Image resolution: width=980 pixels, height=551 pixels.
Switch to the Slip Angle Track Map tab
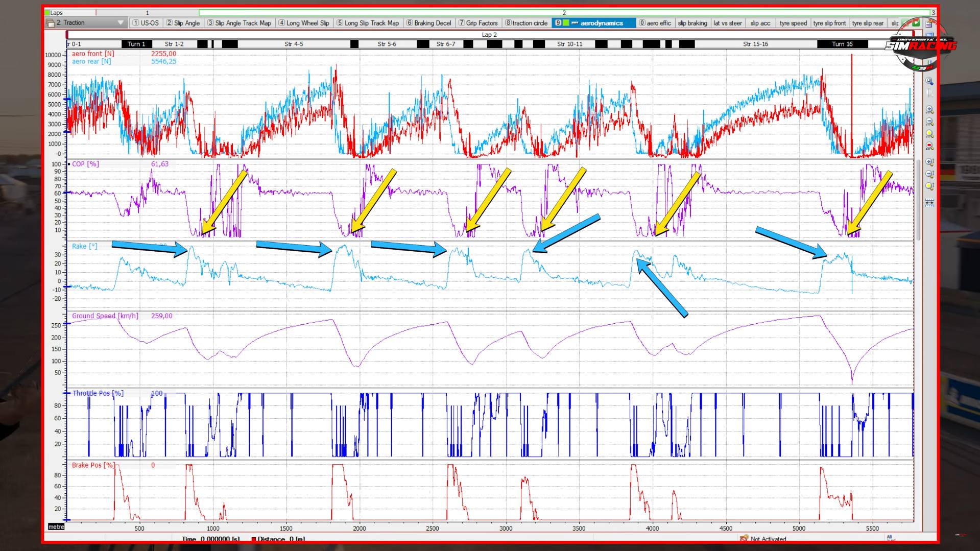238,23
